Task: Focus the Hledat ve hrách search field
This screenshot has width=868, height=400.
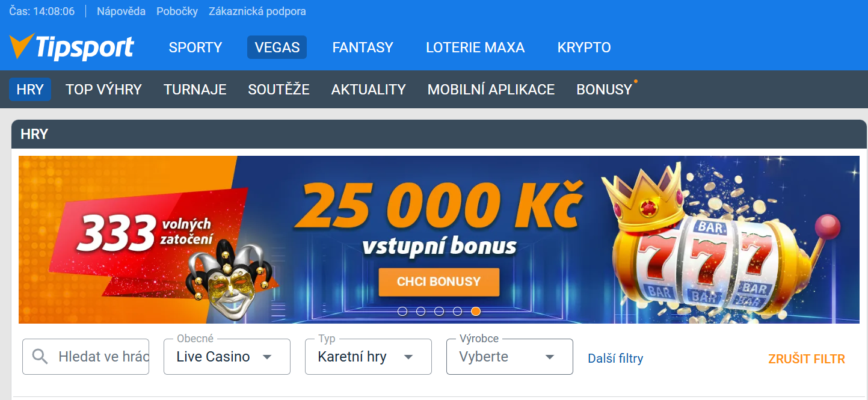Action: coord(85,357)
